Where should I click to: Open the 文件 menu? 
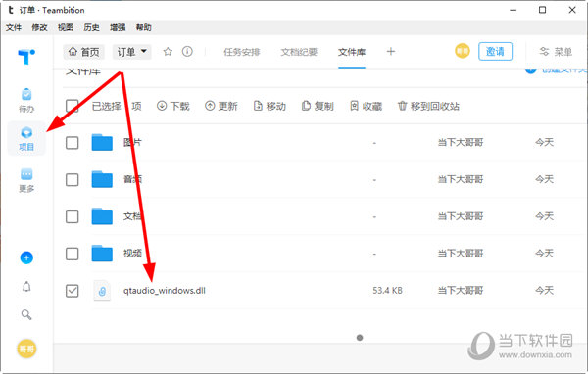point(14,27)
